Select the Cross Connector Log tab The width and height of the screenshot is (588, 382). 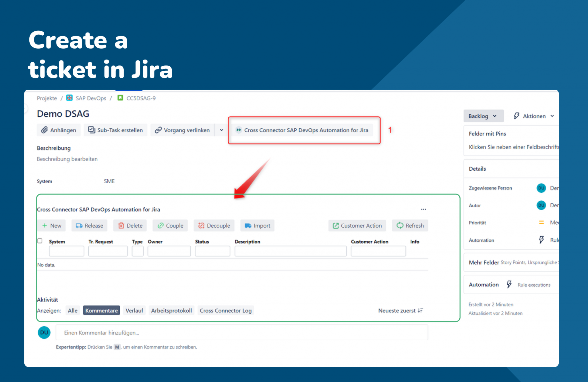[x=226, y=310]
